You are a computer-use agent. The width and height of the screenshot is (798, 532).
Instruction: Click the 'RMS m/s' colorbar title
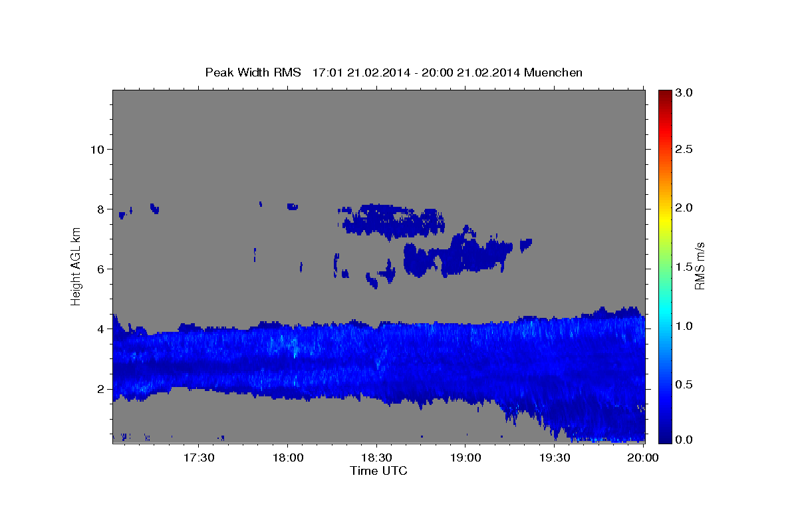[x=700, y=266]
